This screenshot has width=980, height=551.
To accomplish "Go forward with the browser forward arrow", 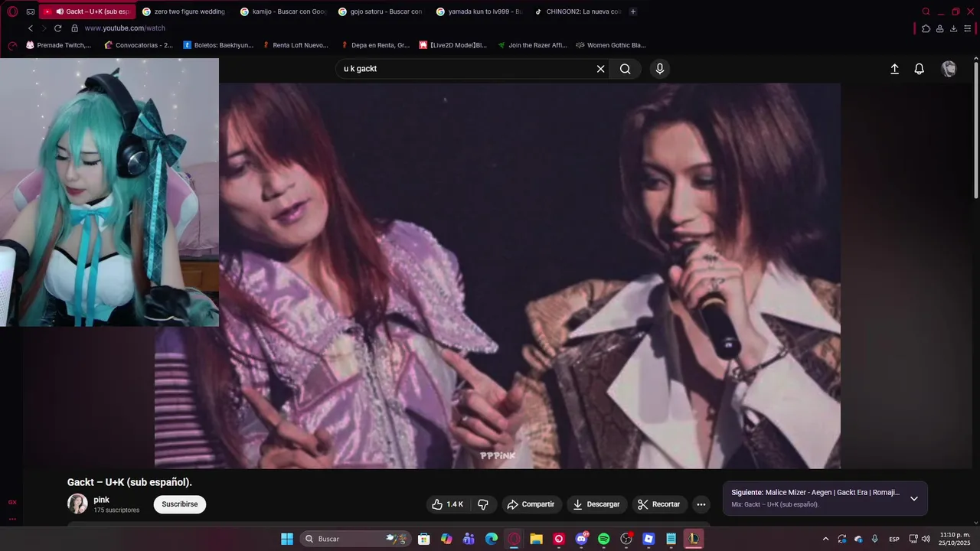I will (44, 28).
